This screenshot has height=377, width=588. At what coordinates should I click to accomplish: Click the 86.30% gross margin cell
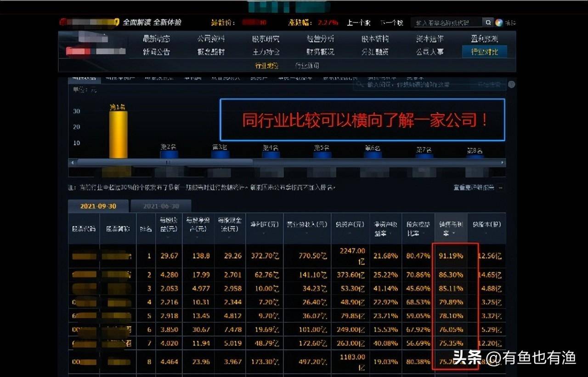click(x=451, y=275)
